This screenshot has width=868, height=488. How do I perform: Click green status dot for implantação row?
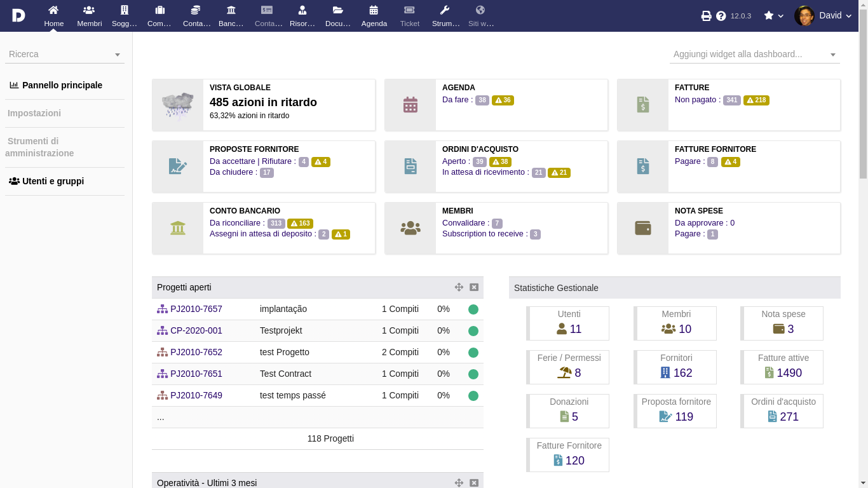tap(473, 309)
